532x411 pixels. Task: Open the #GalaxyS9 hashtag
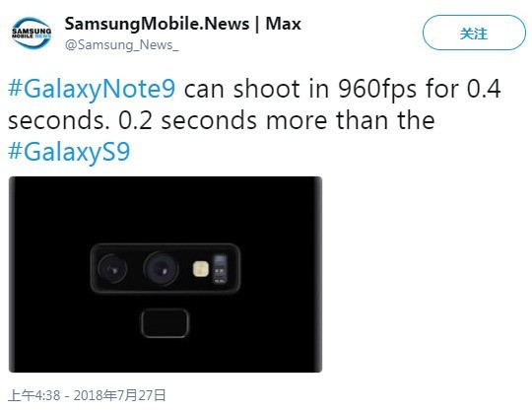click(69, 152)
